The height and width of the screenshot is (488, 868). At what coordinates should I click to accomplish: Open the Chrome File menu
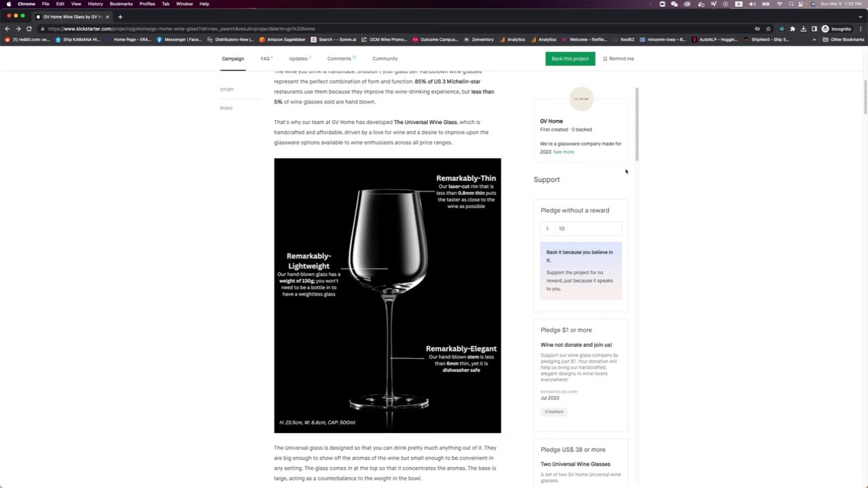click(45, 4)
